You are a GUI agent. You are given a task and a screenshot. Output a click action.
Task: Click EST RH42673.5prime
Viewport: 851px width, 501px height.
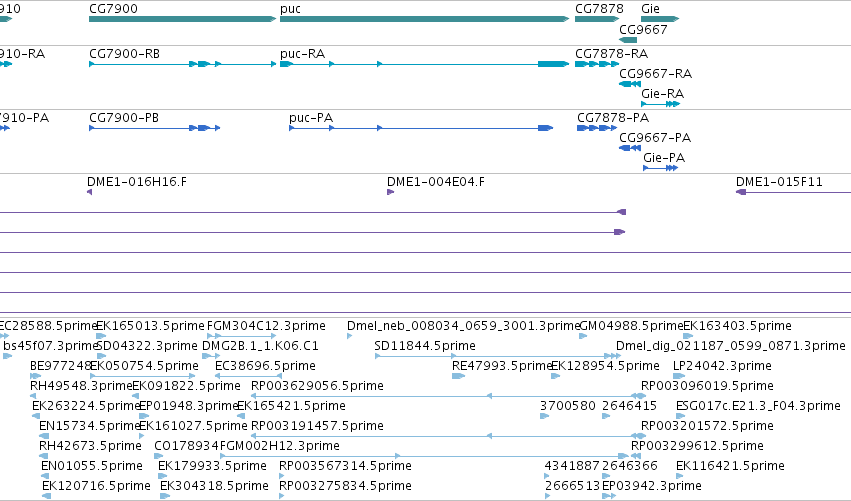tap(90, 446)
